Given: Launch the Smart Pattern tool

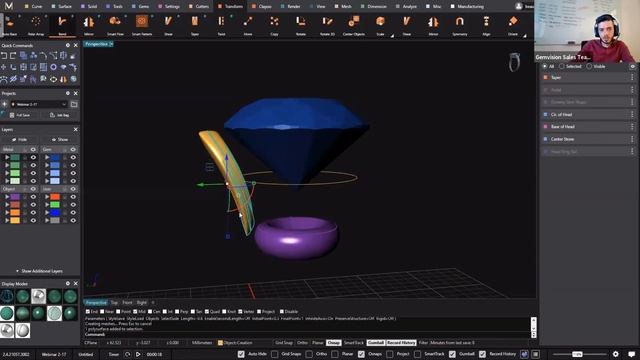Looking at the screenshot, I should [142, 25].
